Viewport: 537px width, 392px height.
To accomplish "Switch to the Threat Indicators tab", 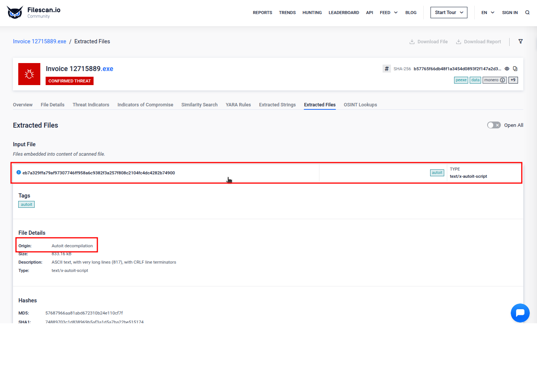I will coord(91,105).
